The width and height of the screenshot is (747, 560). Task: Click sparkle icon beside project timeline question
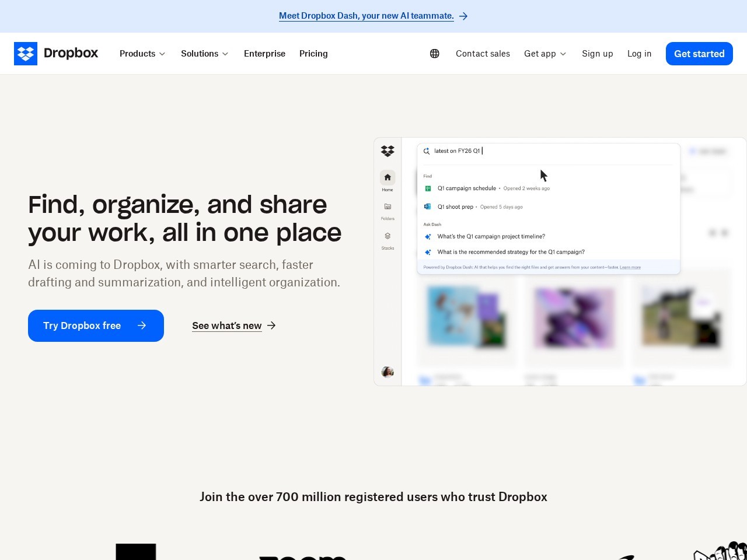428,236
